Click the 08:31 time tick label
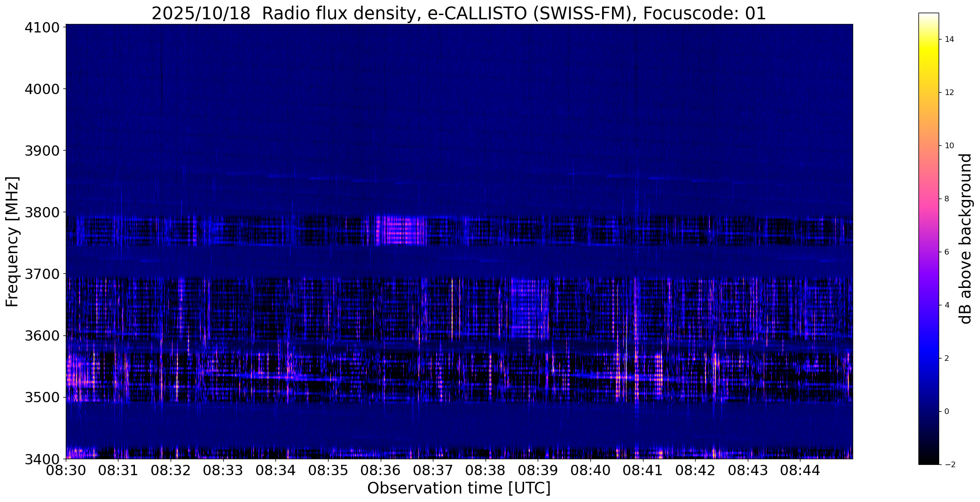Viewport: 980px width, 502px height. pos(118,470)
